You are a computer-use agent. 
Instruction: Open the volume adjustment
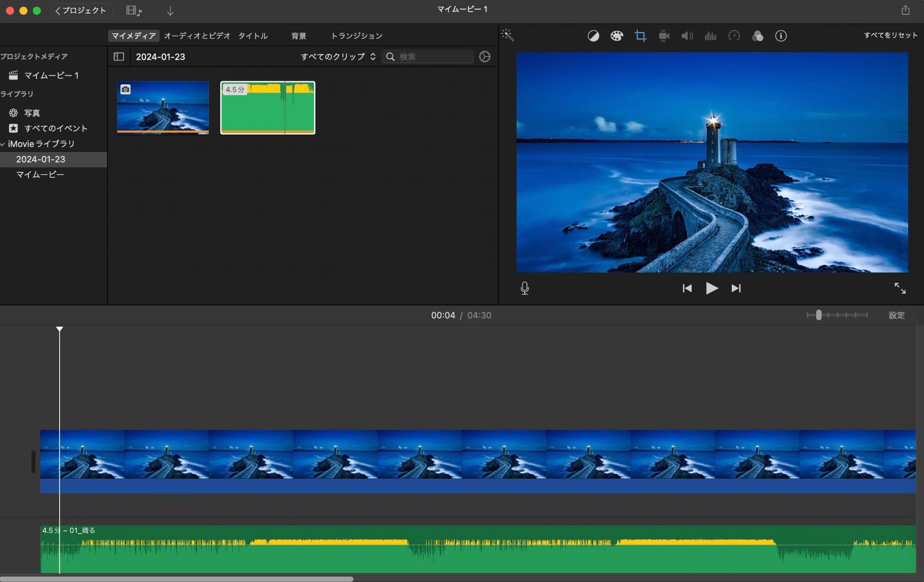pyautogui.click(x=687, y=36)
